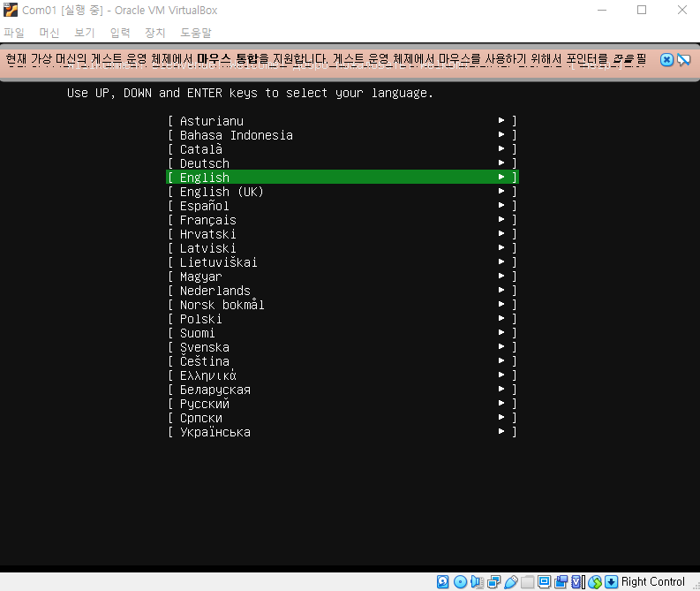700x591 pixels.
Task: Click the USB devices status icon
Action: coord(511,581)
